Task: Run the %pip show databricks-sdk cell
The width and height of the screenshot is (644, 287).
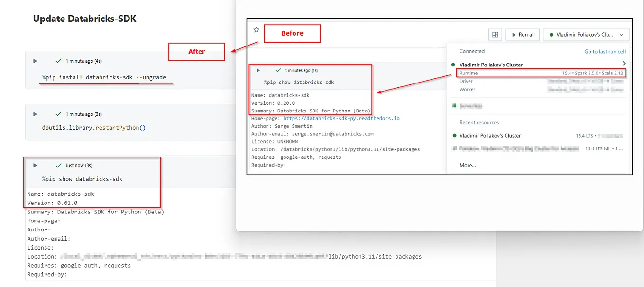Action: pyautogui.click(x=35, y=165)
